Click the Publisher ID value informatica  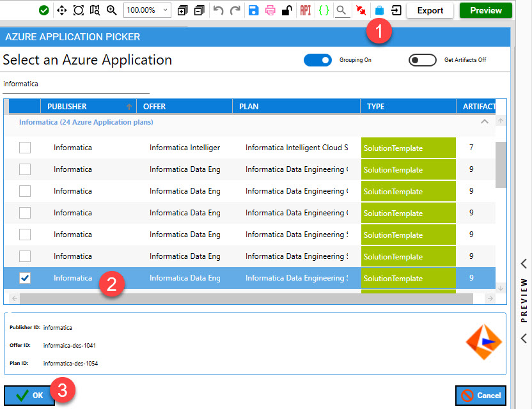pos(58,328)
